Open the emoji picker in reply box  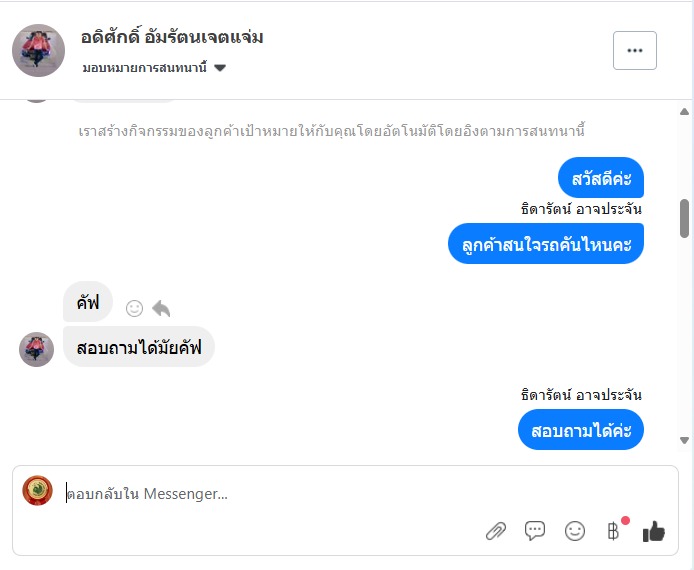point(575,531)
